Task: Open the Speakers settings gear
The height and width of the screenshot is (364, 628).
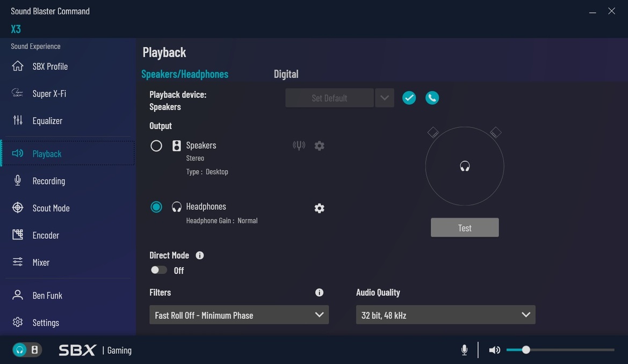Action: coord(319,145)
